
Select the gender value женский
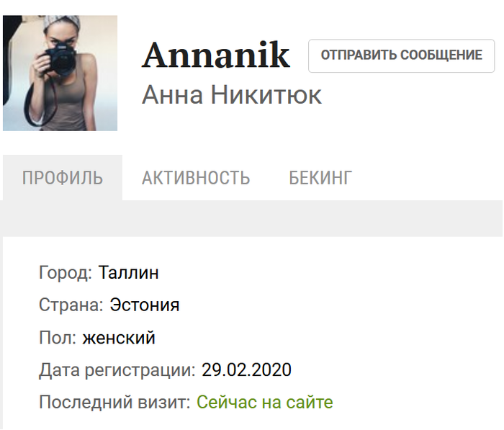click(119, 338)
